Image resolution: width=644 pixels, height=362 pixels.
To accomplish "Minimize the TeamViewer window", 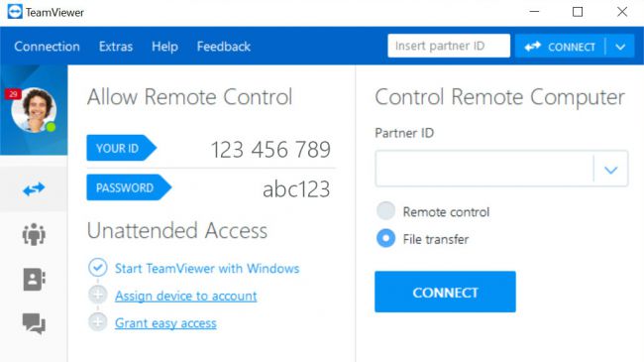I will point(534,12).
